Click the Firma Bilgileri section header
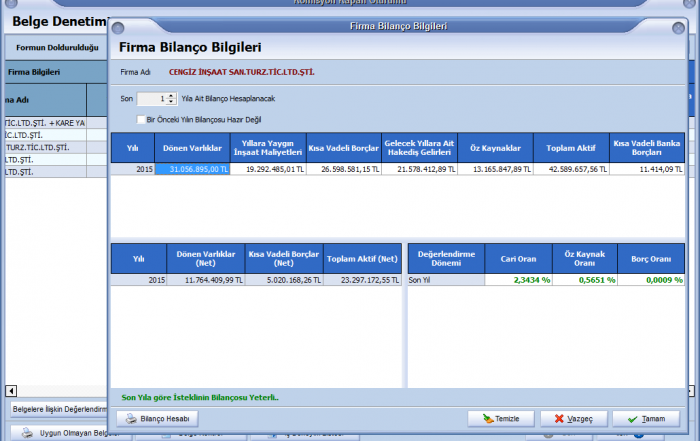Screen dimensions: 700x441 click(x=35, y=72)
